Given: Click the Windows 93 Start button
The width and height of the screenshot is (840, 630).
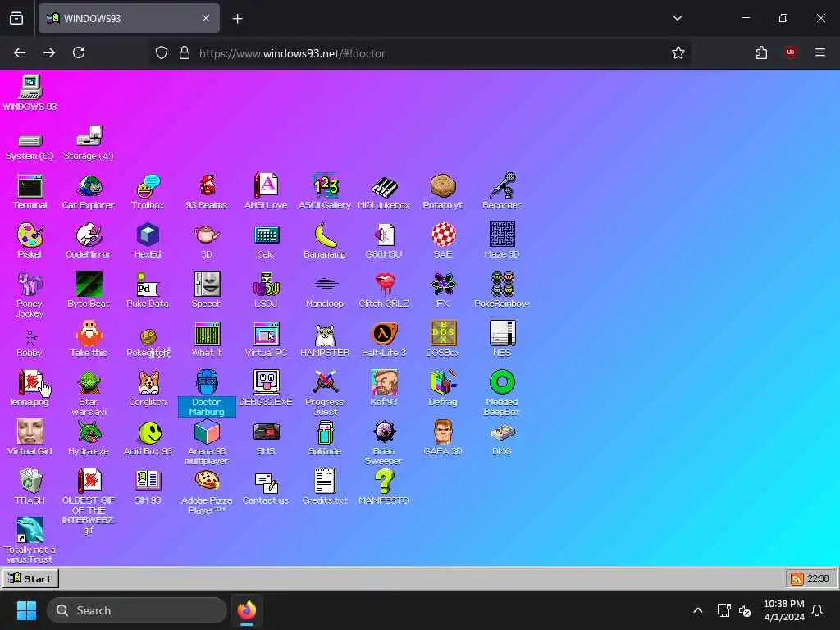Looking at the screenshot, I should click(30, 578).
